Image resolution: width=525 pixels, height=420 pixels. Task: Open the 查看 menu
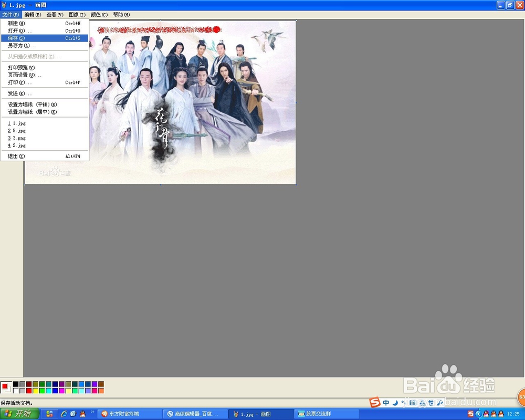[x=55, y=14]
